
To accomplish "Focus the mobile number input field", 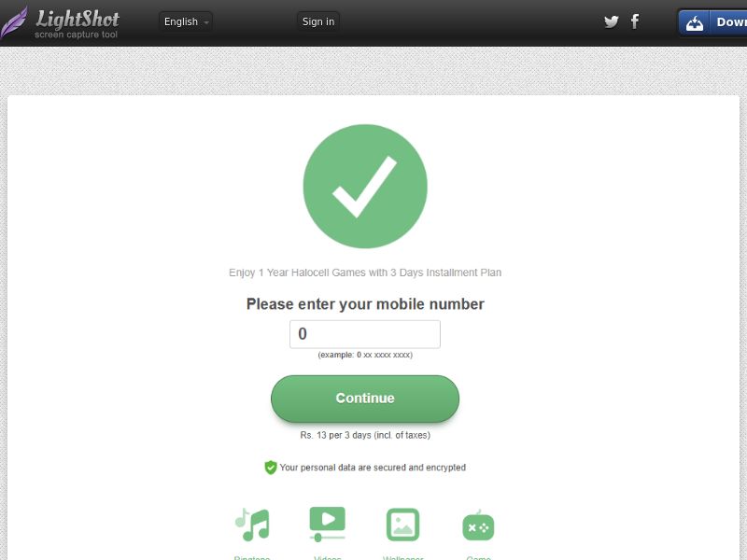I will [x=365, y=334].
